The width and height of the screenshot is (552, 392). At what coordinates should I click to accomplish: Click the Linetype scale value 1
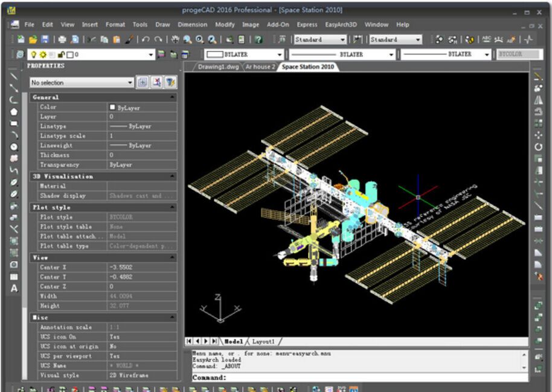point(142,135)
